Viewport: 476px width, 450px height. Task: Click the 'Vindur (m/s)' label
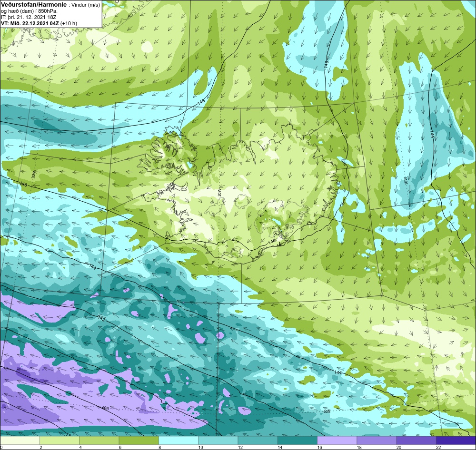85,5
